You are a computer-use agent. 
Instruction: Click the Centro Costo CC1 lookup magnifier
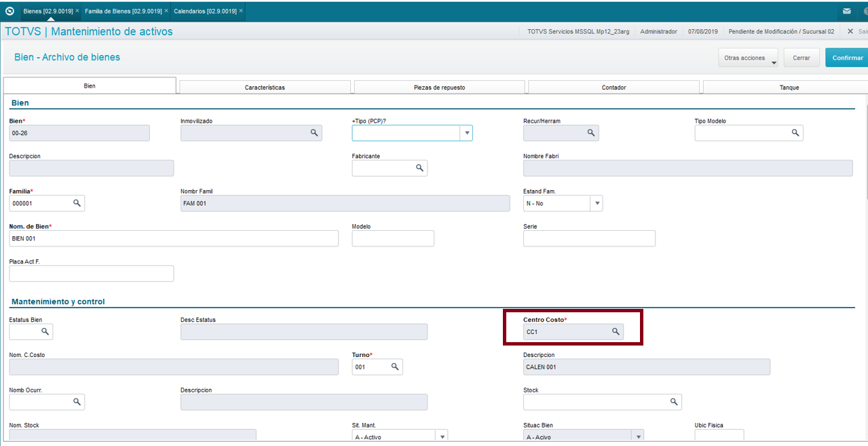pyautogui.click(x=616, y=331)
